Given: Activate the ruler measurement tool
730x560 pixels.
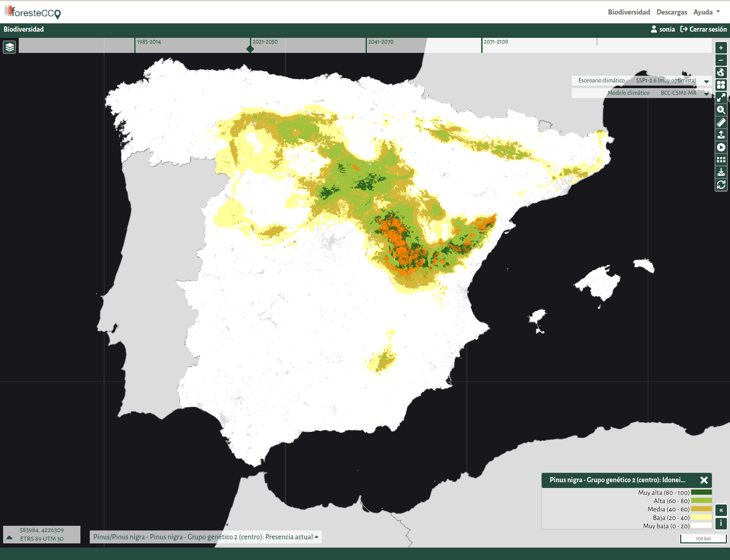Looking at the screenshot, I should point(721,122).
